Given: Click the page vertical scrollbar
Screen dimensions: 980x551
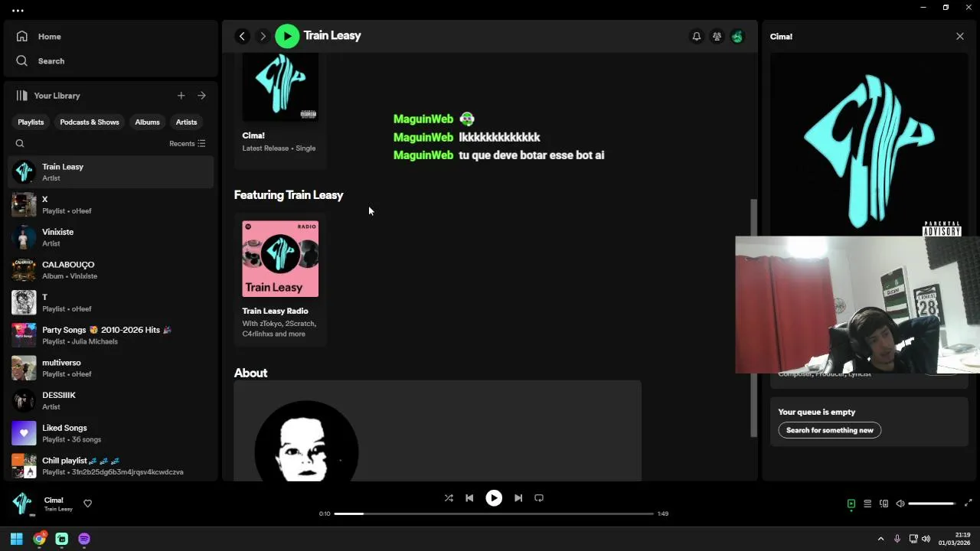Looking at the screenshot, I should coord(753,318).
